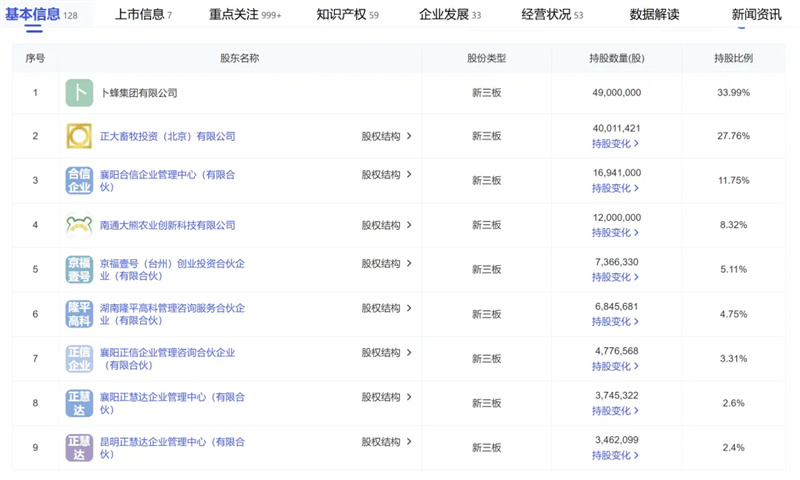This screenshot has height=480, width=800.
Task: Click the 卜蜂集团有限公司 logo icon
Action: 79,93
